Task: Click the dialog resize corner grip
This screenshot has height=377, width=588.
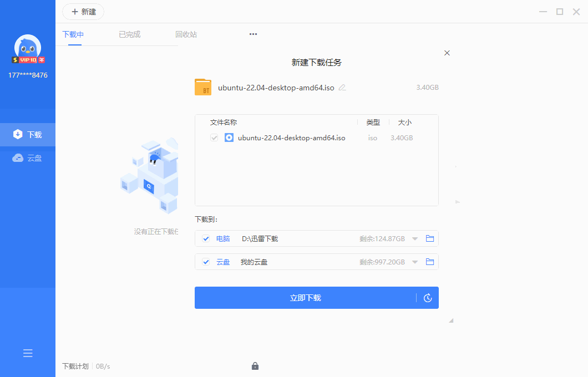Action: (451, 320)
